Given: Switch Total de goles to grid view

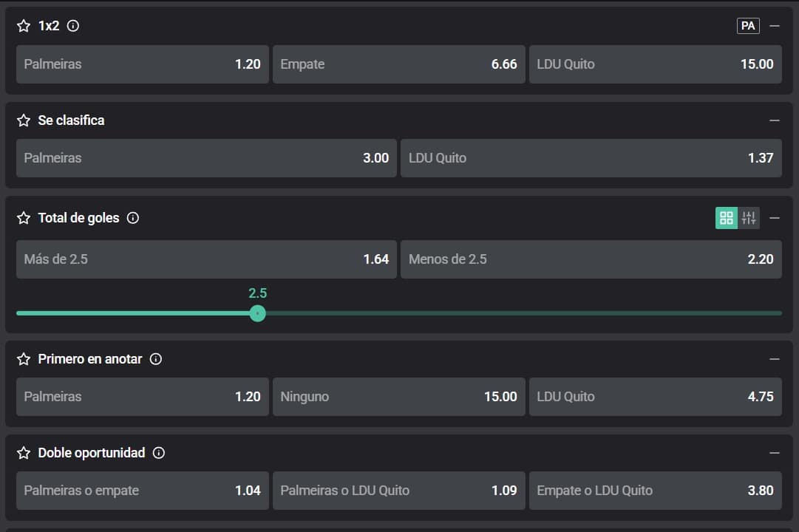Looking at the screenshot, I should tap(727, 218).
